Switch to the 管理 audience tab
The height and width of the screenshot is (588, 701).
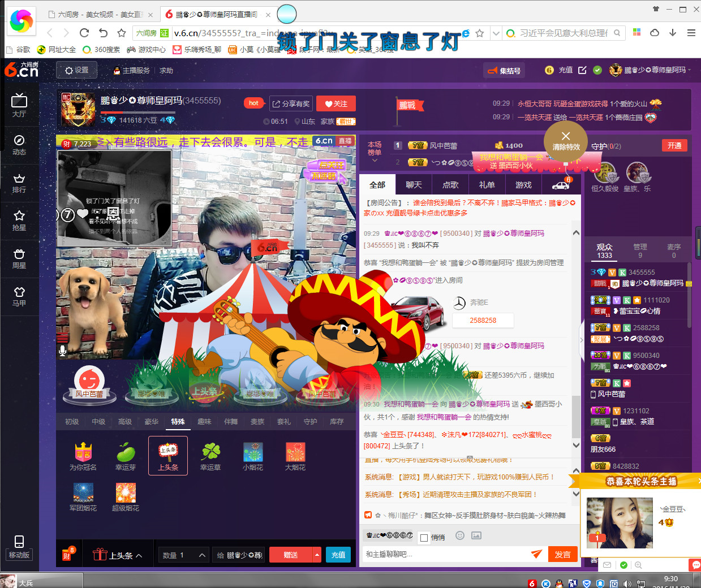640,251
